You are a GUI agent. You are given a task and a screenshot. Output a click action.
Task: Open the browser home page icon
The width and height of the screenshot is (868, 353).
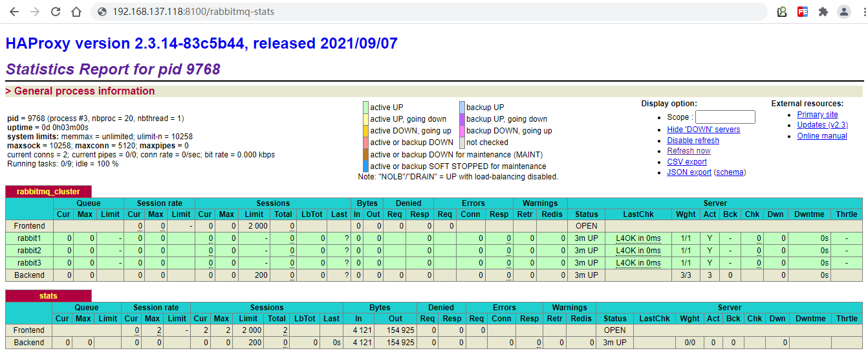point(76,12)
